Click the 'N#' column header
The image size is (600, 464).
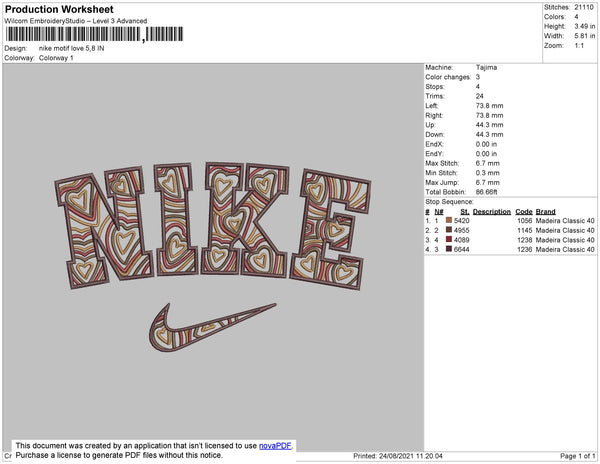pos(439,212)
